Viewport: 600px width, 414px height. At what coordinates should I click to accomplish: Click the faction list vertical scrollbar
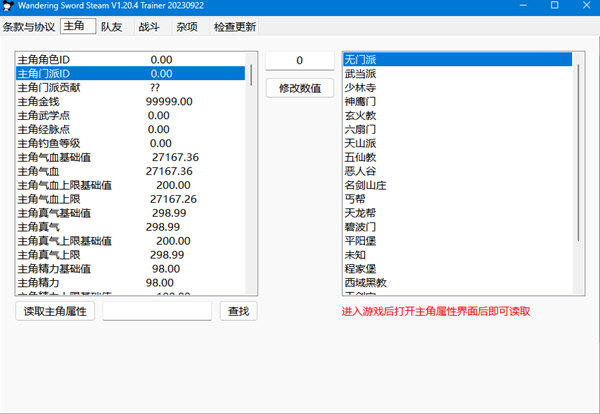[x=578, y=150]
